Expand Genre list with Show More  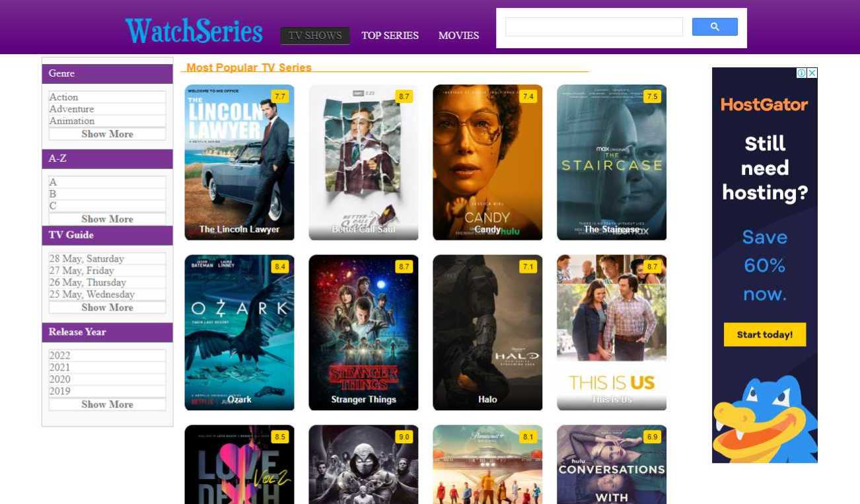tap(107, 134)
